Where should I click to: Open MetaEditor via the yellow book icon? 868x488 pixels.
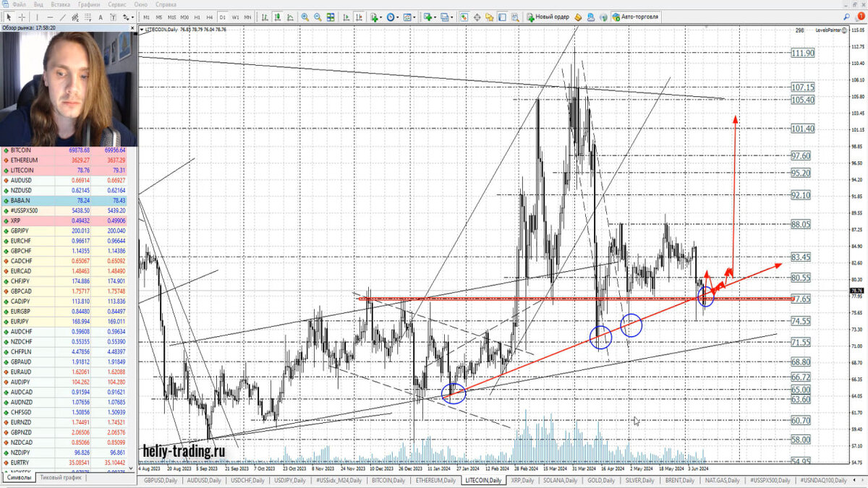pos(578,17)
